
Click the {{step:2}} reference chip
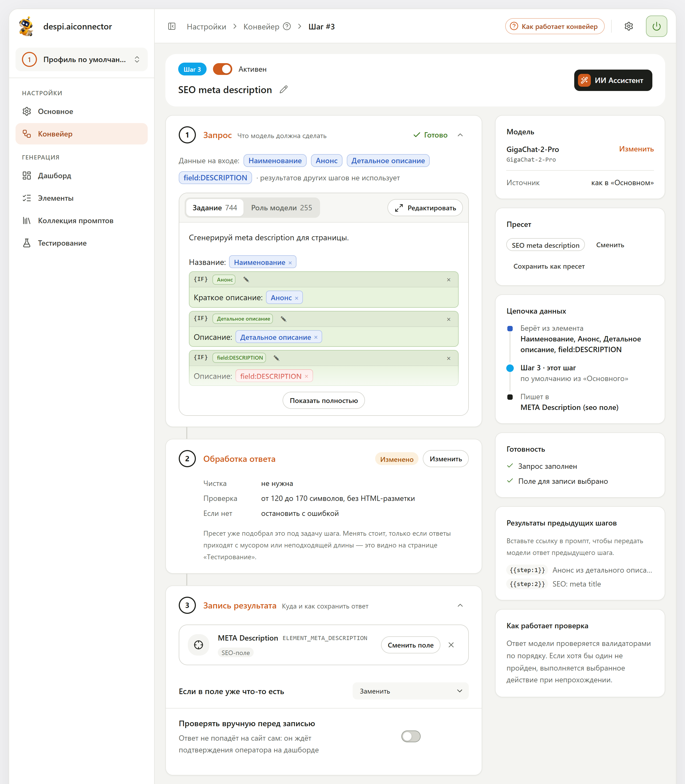click(527, 584)
